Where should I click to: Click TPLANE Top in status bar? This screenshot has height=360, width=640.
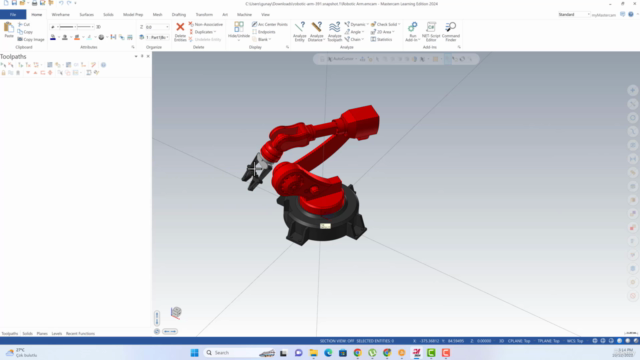pos(548,341)
